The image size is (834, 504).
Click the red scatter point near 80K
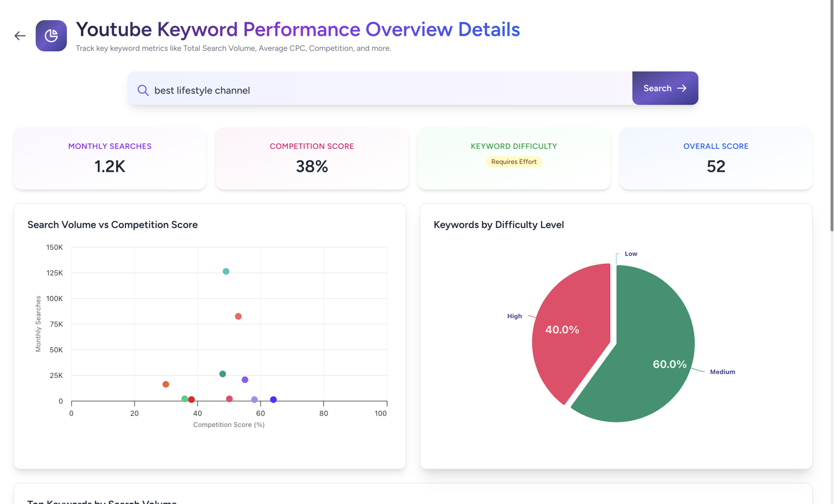238,317
